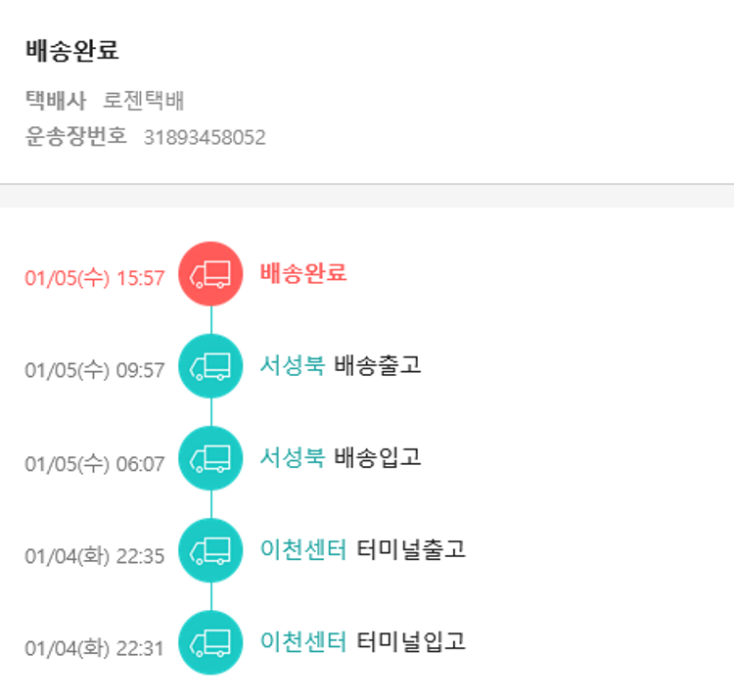
Task: Click the 01/05(수) 09:57 timestamp
Action: (95, 370)
